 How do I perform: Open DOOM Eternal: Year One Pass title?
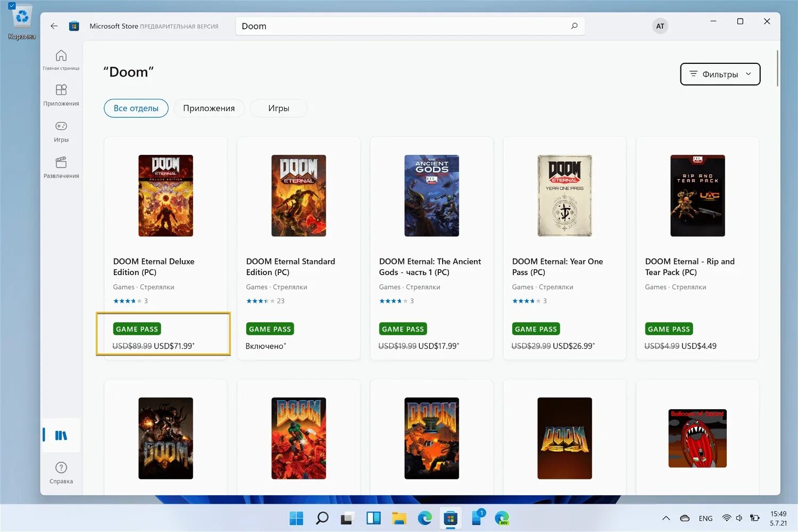point(558,267)
